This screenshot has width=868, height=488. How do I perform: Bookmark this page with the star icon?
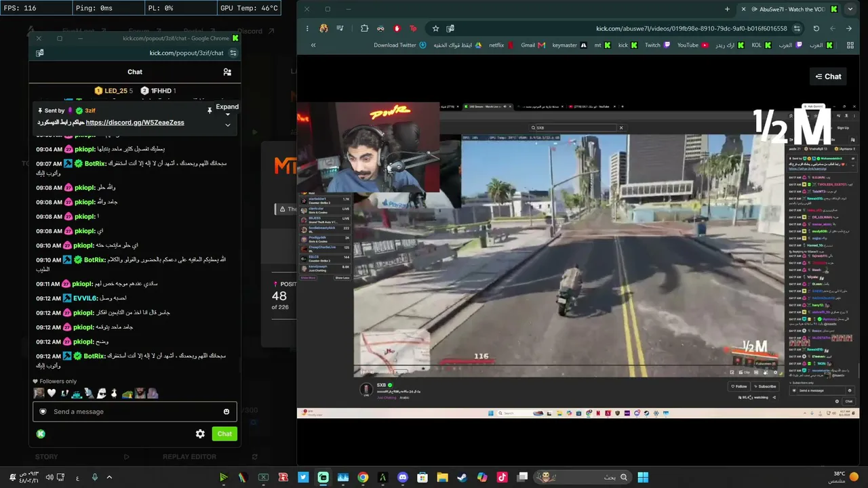pyautogui.click(x=435, y=28)
